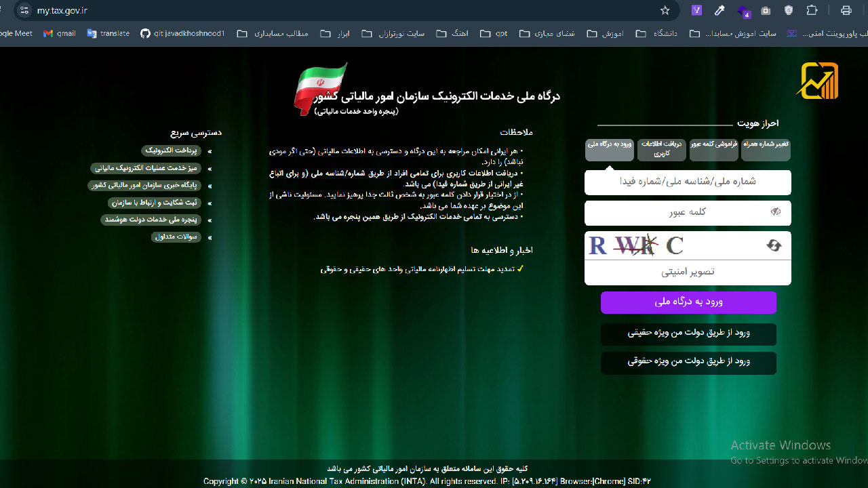Click ورود از طریق دولت من ویژه حقوقی

pyautogui.click(x=688, y=363)
